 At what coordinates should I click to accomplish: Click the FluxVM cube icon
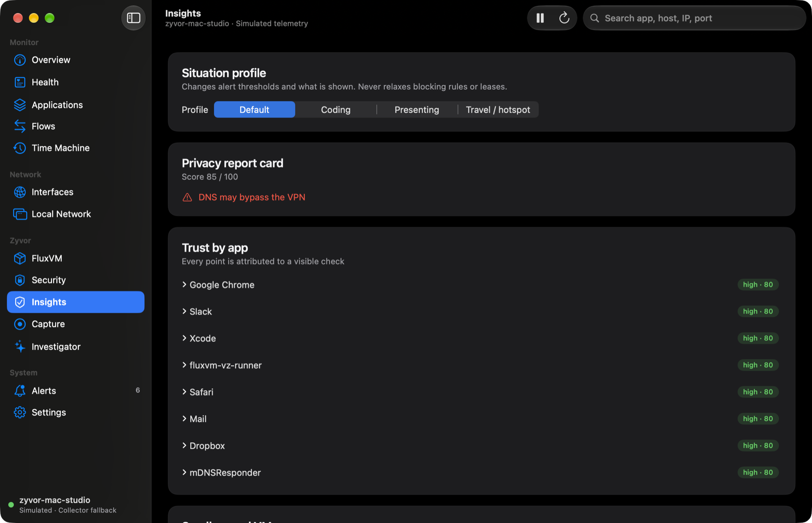[x=20, y=258]
